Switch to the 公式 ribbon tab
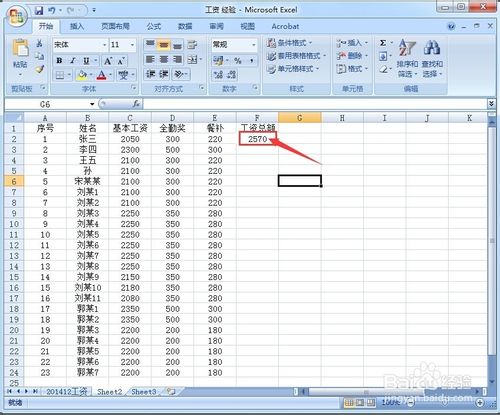Screen dimensions: 500x415 pos(154,26)
